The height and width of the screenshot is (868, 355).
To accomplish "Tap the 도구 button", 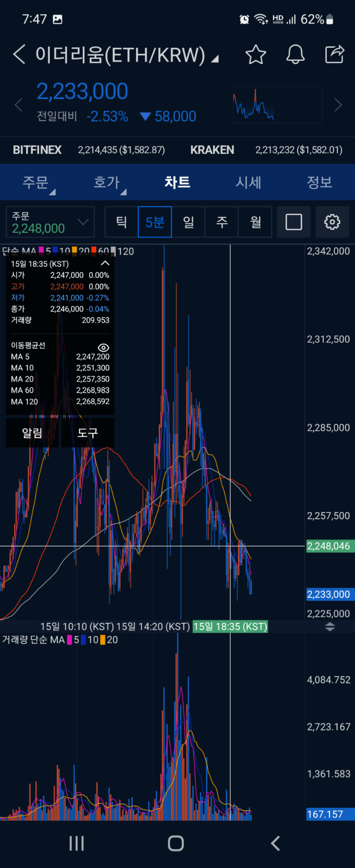I will pos(87,433).
